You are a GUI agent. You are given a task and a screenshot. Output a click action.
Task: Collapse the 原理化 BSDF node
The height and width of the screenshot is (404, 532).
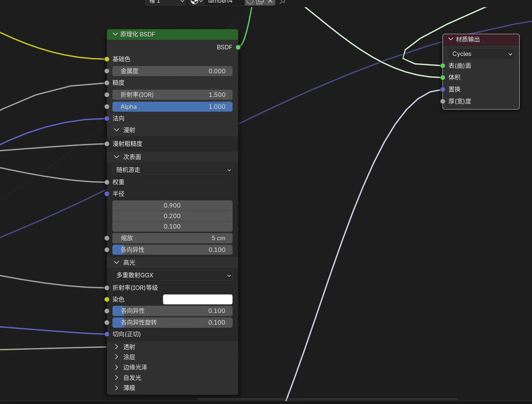click(x=115, y=34)
